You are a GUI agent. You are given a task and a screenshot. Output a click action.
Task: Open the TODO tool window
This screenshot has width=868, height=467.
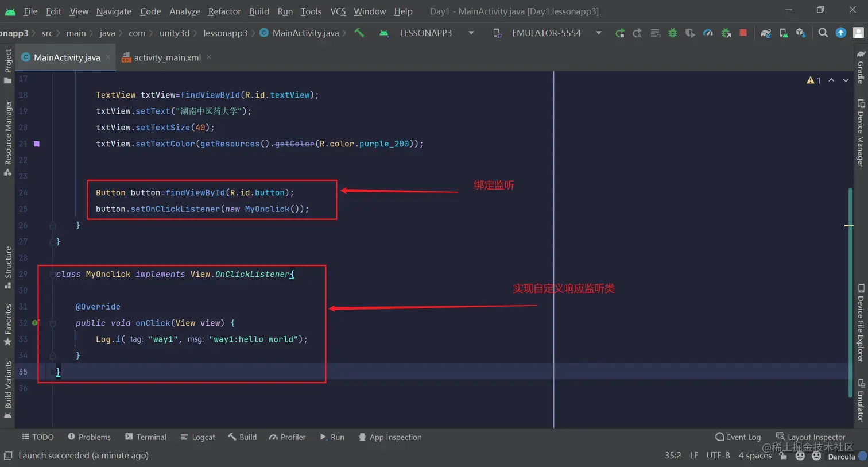pyautogui.click(x=38, y=437)
